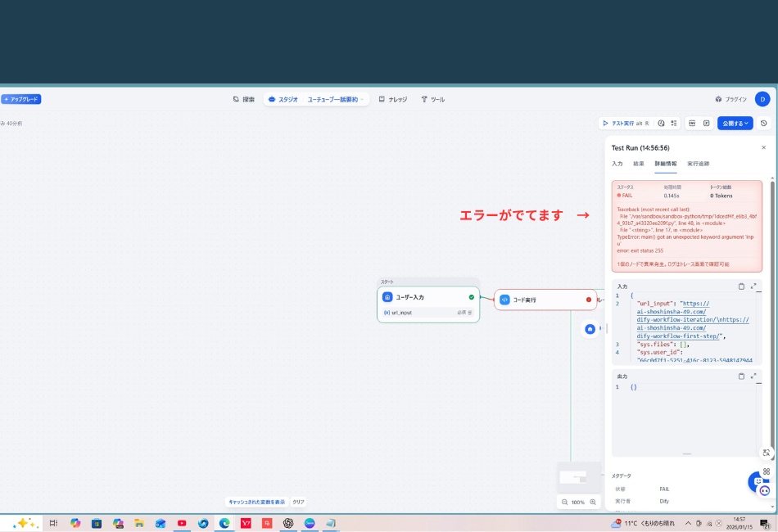Show cached variables via キャッシュされた変数を表示

tap(256, 500)
